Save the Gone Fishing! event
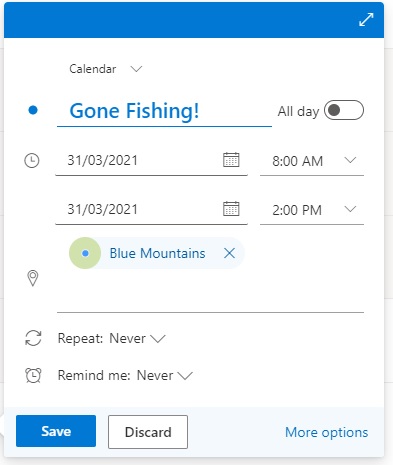 pos(56,431)
